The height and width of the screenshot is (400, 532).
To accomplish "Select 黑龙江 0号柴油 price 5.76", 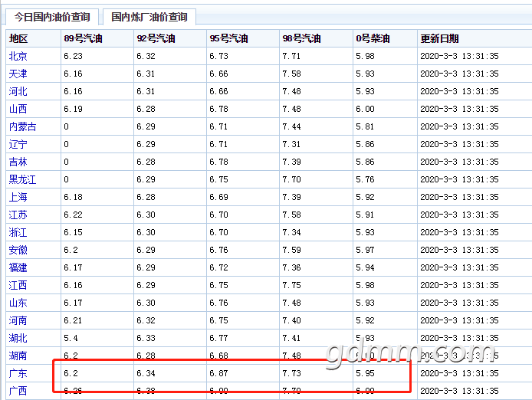I will pos(365,179).
